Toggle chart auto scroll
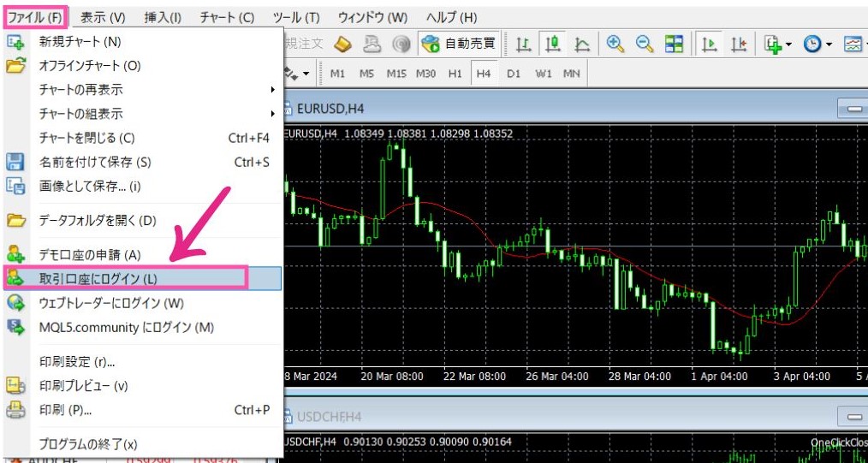 (709, 43)
